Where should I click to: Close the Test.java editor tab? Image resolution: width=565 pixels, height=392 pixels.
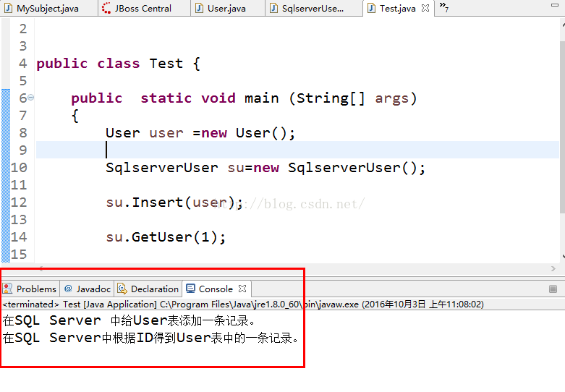[x=425, y=8]
